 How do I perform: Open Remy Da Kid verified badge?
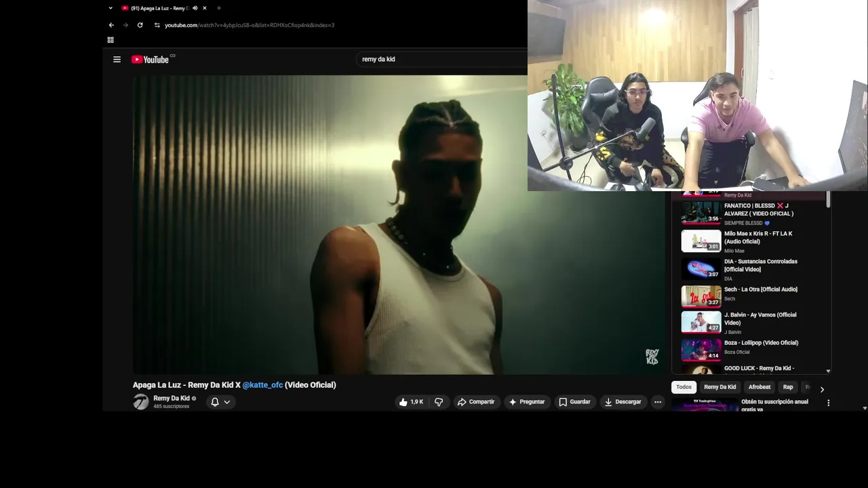click(194, 399)
